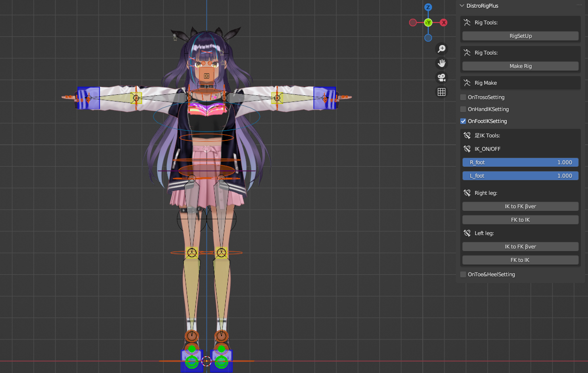
Task: Click the zoom magnifier viewport icon
Action: pos(442,49)
